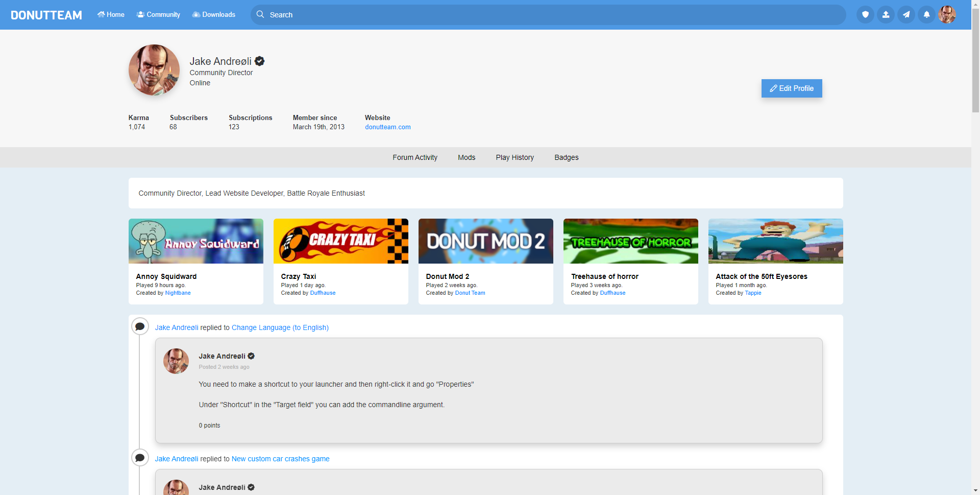Click the search magnifier icon
This screenshot has width=980, height=495.
coord(260,14)
